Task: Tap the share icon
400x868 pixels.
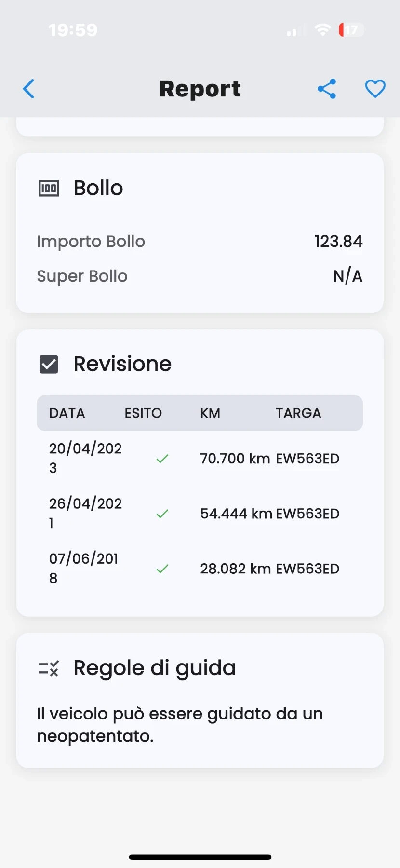Action: click(x=327, y=89)
